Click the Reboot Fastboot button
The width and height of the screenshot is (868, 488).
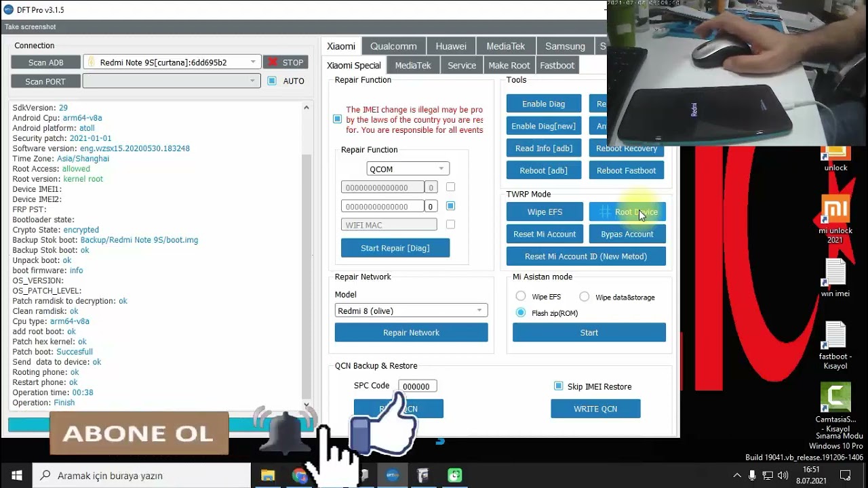627,170
